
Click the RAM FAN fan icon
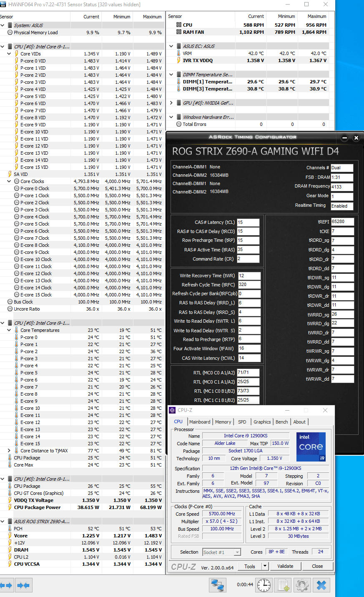point(179,32)
